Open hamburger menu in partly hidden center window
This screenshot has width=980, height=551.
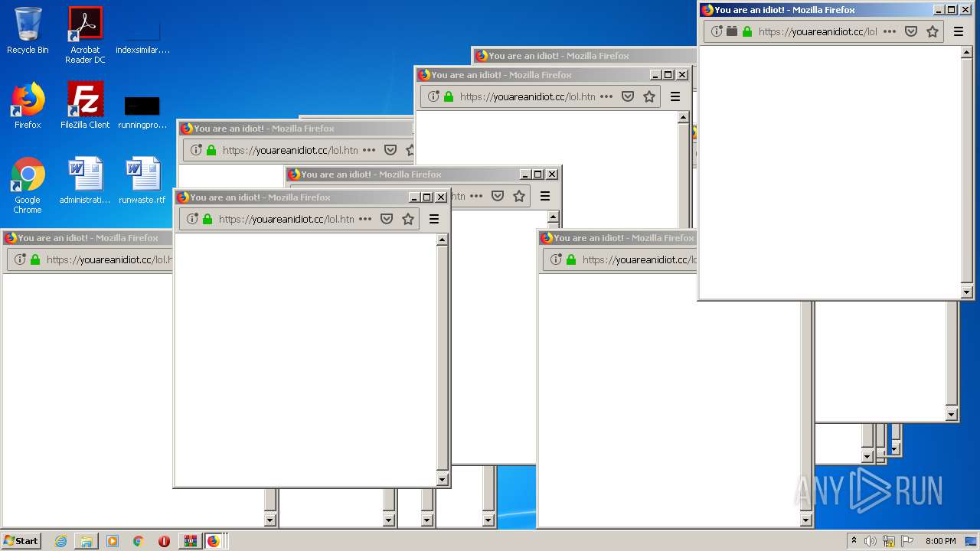tap(545, 196)
